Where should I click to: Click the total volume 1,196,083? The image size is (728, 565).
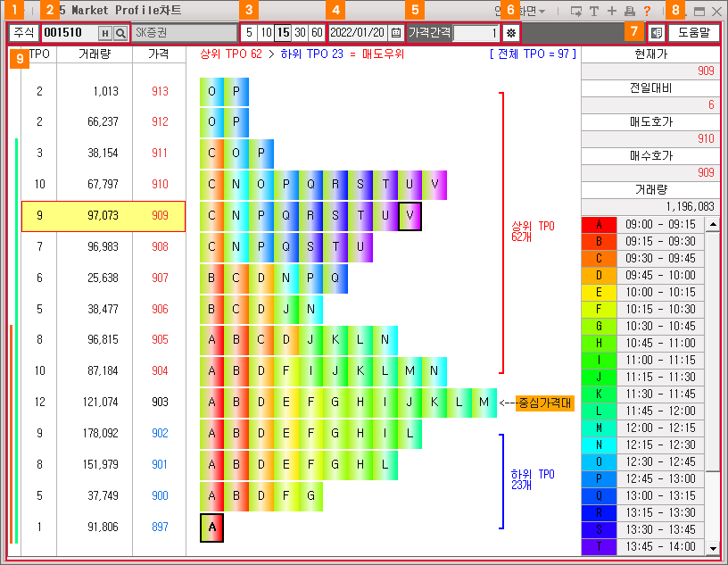(690, 207)
